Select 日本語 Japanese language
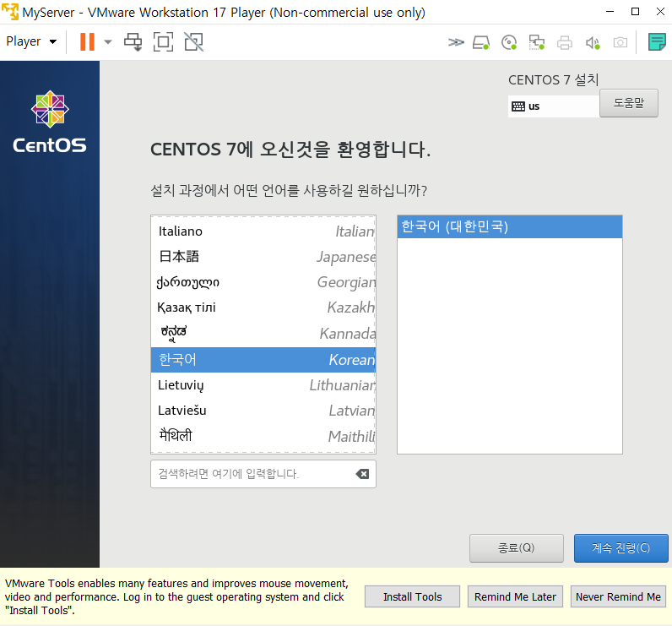Screen dimensions: 672x626 [263, 257]
